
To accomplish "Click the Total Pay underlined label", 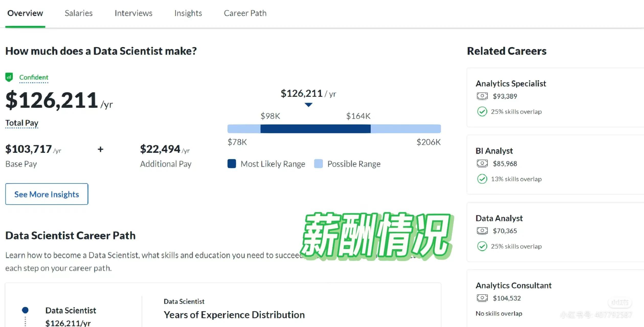I will point(22,123).
